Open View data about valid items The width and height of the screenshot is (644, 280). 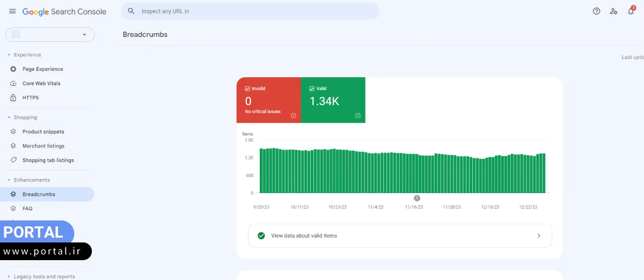[x=399, y=235]
